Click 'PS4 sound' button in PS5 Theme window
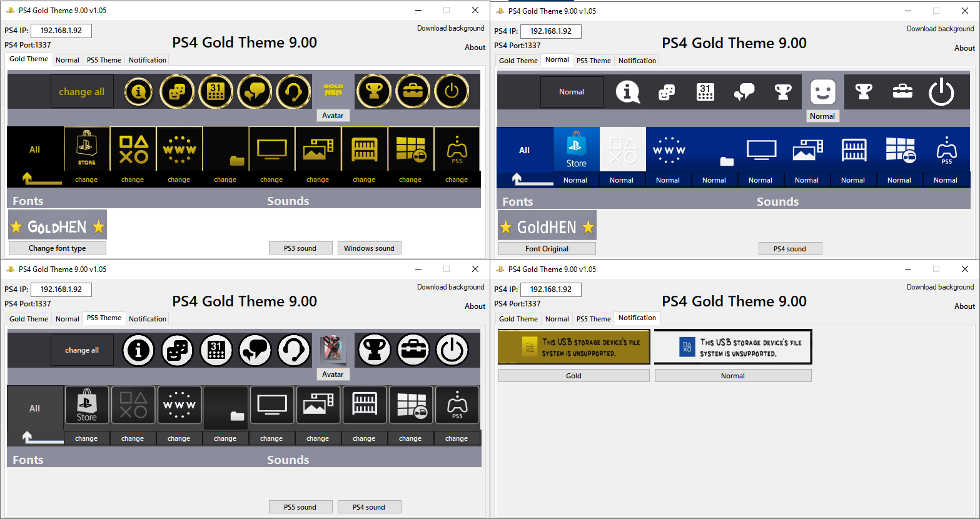The height and width of the screenshot is (519, 980). click(x=369, y=507)
